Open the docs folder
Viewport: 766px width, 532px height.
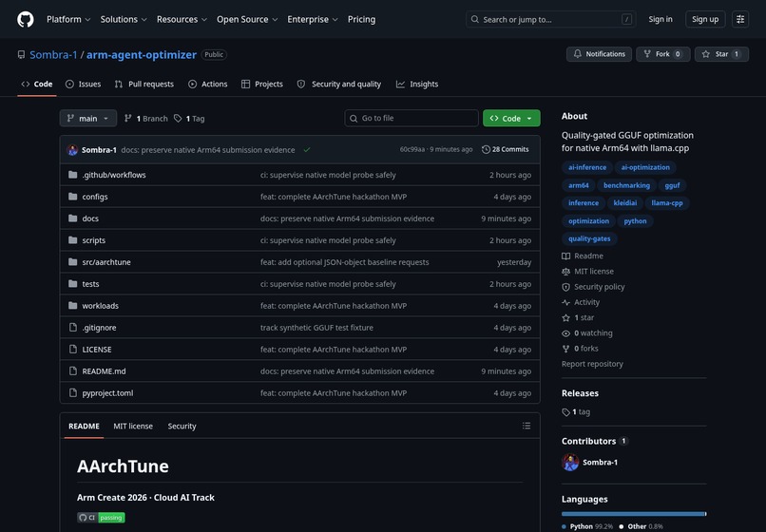90,218
